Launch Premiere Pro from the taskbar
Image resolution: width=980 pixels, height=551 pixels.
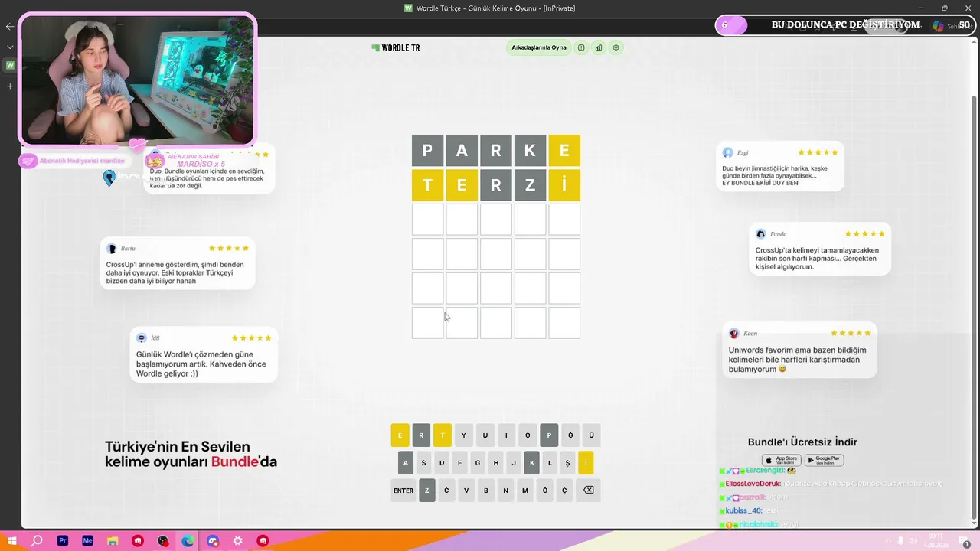coord(63,541)
